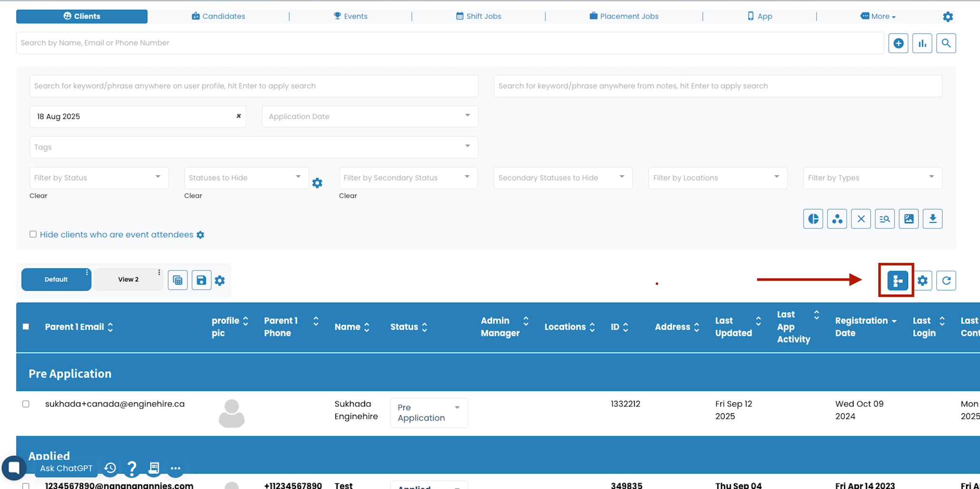Open gear next to event attendees option
This screenshot has width=980, height=489.
coord(200,235)
